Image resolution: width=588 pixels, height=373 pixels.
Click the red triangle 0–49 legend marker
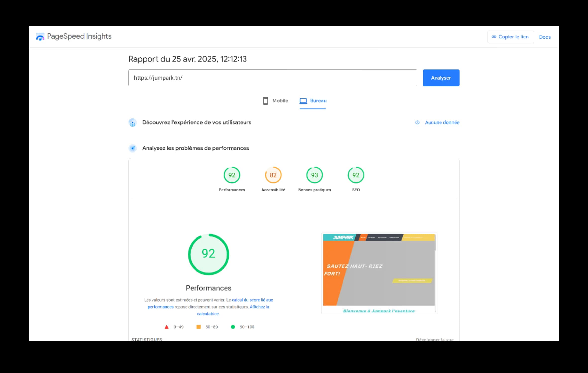pos(167,327)
